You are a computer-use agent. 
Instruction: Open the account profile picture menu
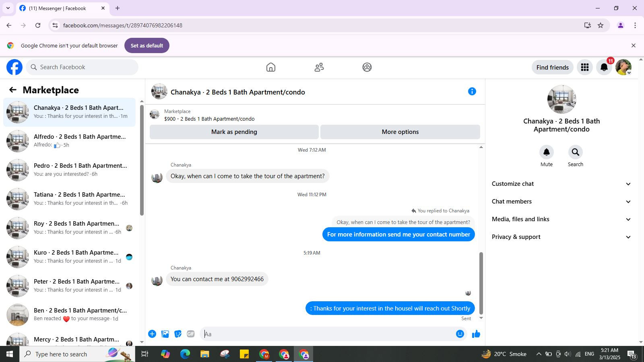[623, 67]
